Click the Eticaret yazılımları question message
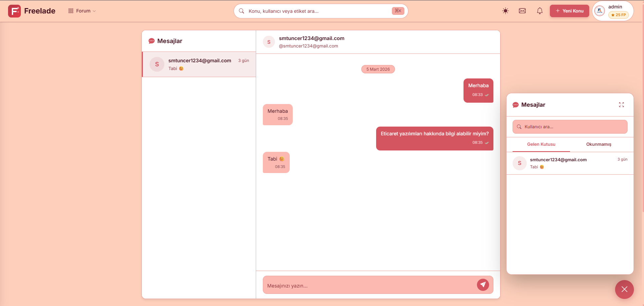644x306 pixels. coord(435,138)
